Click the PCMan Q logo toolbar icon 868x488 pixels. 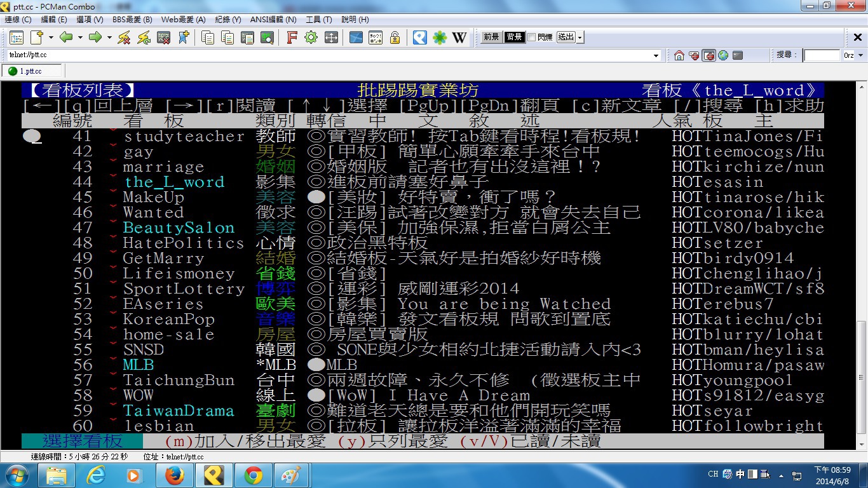(419, 37)
